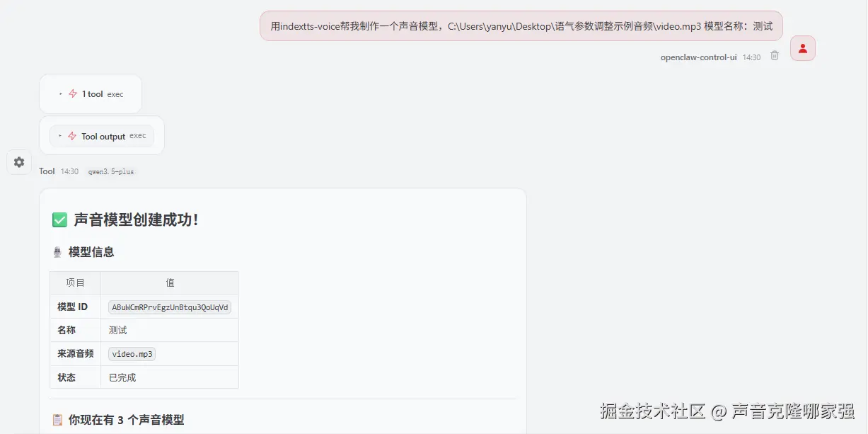
Task: Click the 14:30 timestamp beside Tool
Action: click(x=69, y=171)
